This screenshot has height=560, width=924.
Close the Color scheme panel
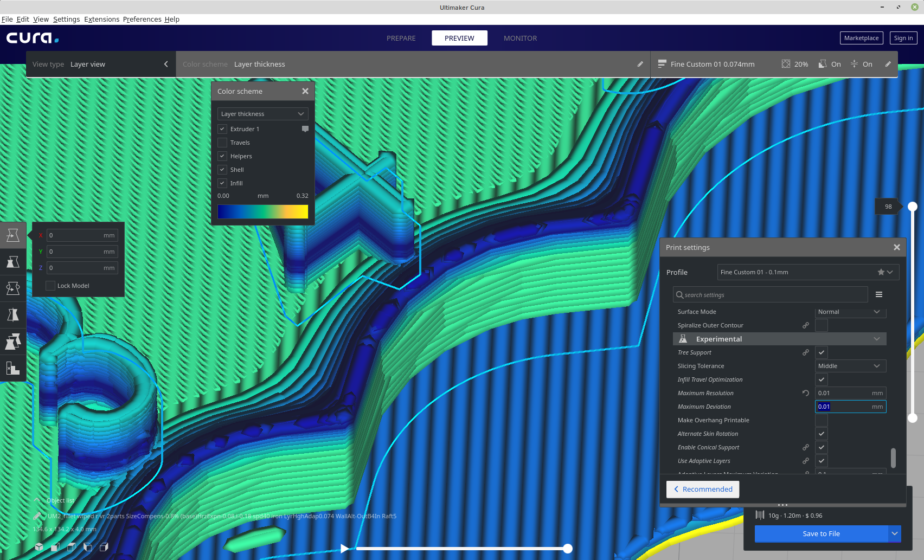tap(305, 91)
